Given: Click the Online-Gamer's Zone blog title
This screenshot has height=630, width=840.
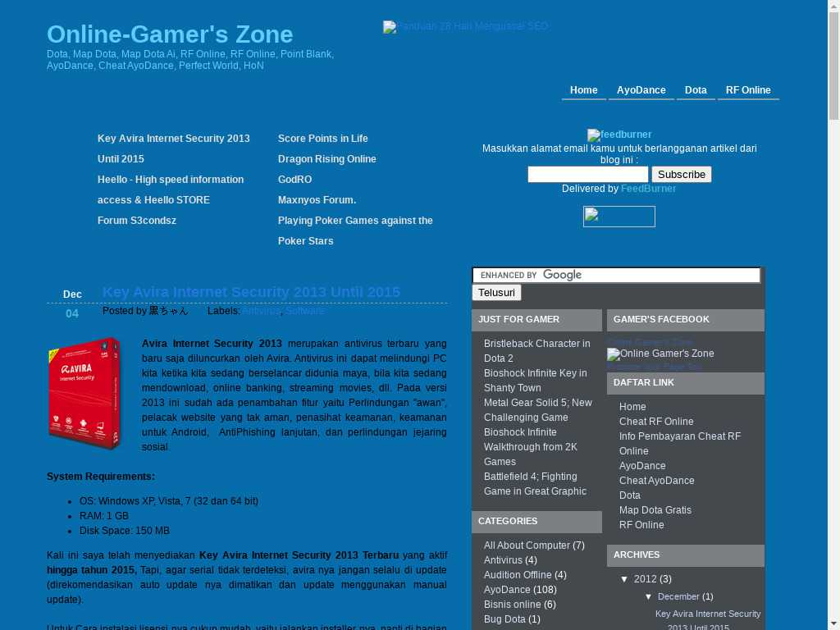Looking at the screenshot, I should (170, 34).
